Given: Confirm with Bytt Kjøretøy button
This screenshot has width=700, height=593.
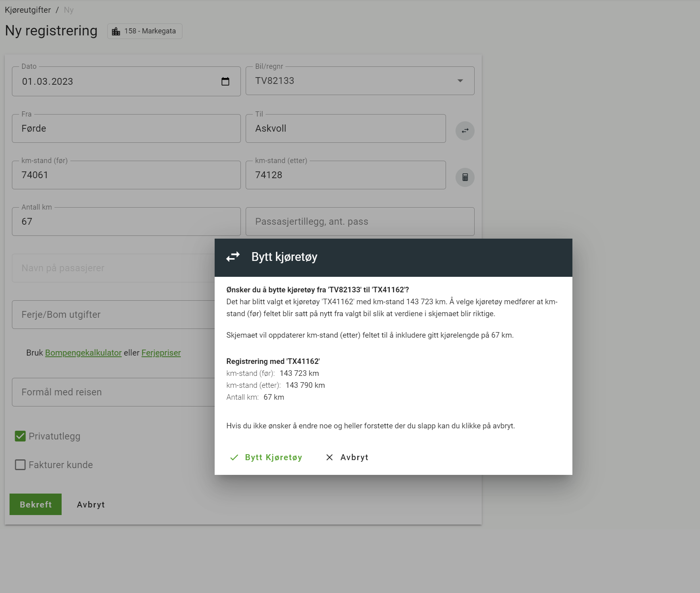Looking at the screenshot, I should click(266, 457).
